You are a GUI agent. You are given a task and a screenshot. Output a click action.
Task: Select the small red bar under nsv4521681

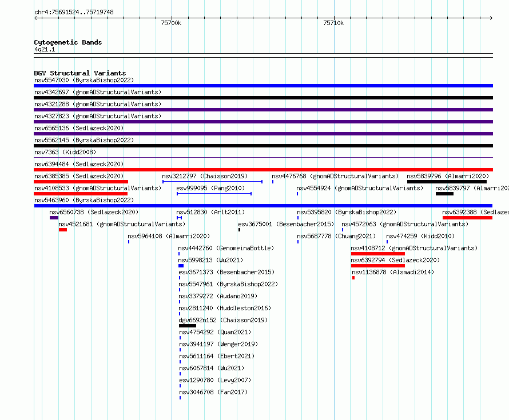point(63,230)
